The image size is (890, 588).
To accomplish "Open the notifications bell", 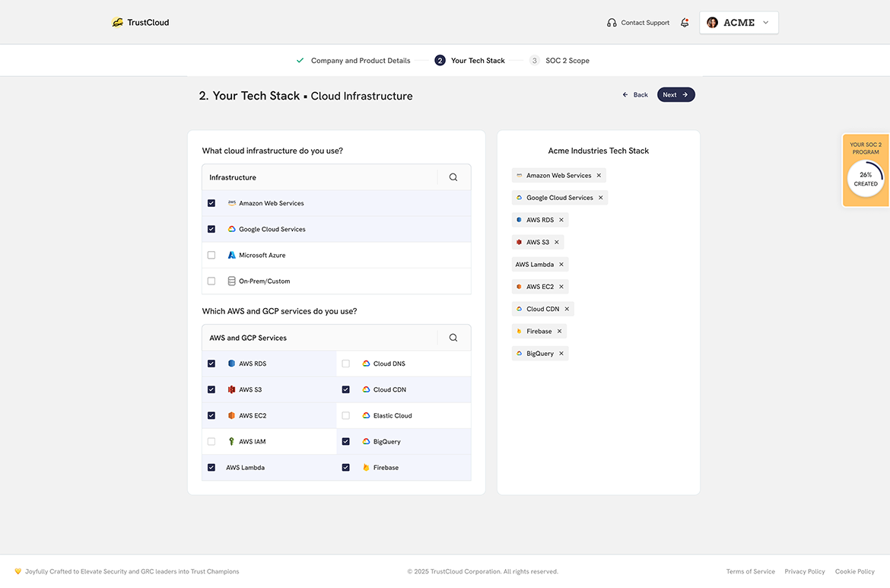I will (685, 23).
